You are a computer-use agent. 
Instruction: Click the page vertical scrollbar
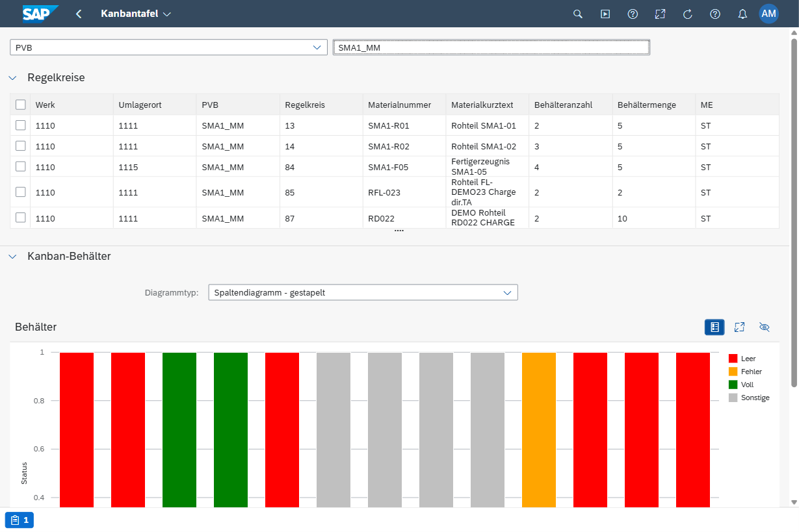[x=794, y=213]
